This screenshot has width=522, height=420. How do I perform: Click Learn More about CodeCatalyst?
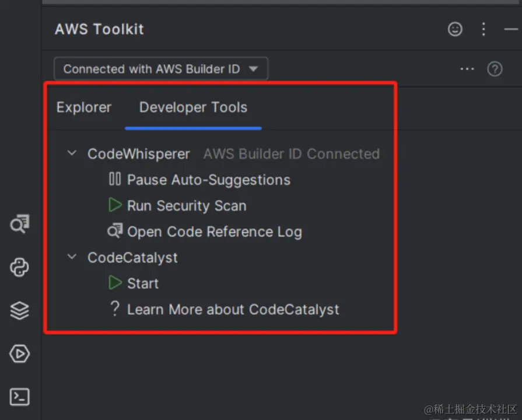233,309
